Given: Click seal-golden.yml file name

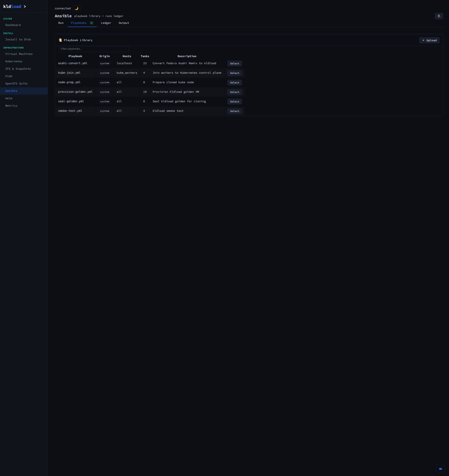Looking at the screenshot, I should [71, 101].
